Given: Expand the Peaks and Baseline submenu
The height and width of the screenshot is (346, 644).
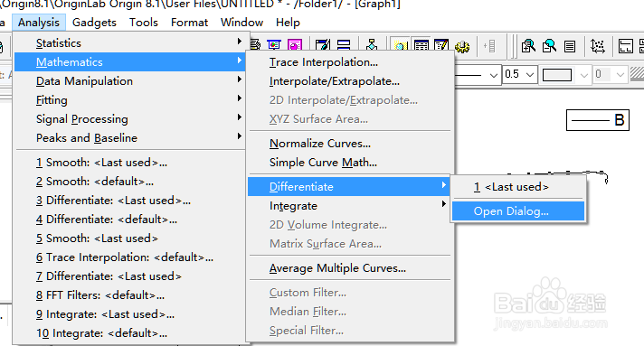Looking at the screenshot, I should click(x=129, y=137).
